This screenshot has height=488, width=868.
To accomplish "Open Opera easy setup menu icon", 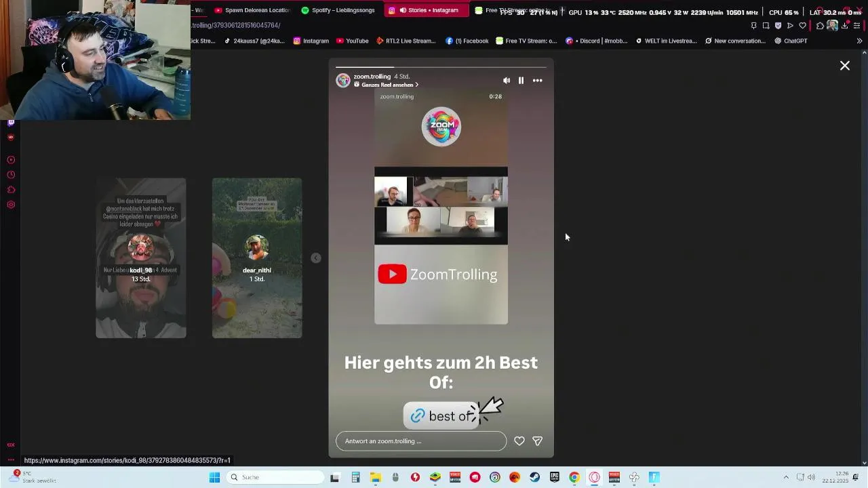I will coord(858,26).
